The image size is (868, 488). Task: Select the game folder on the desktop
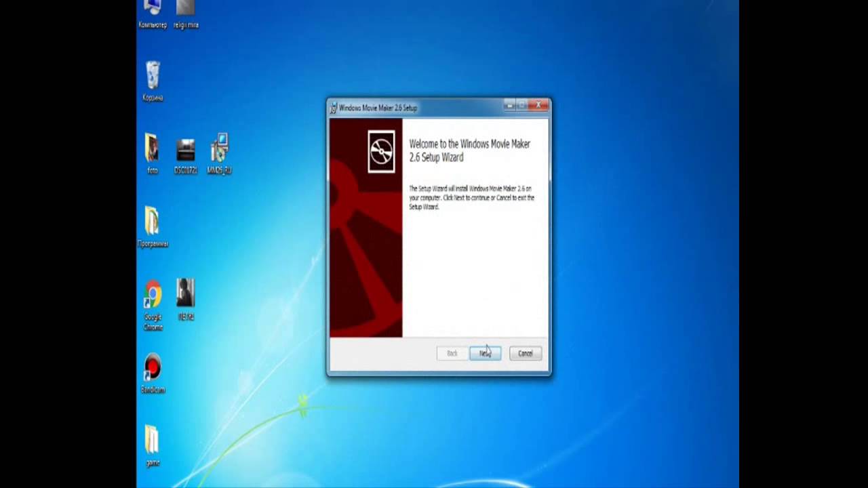(x=152, y=446)
